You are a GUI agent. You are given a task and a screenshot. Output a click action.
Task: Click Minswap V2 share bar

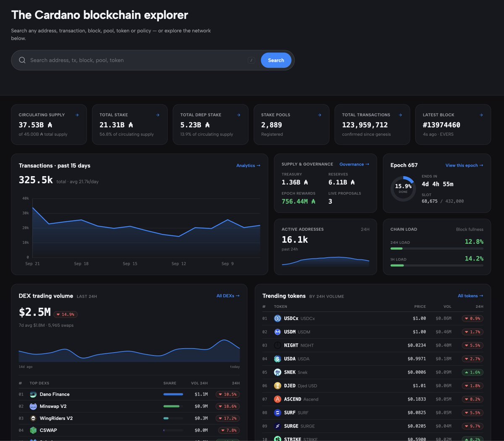(x=173, y=407)
